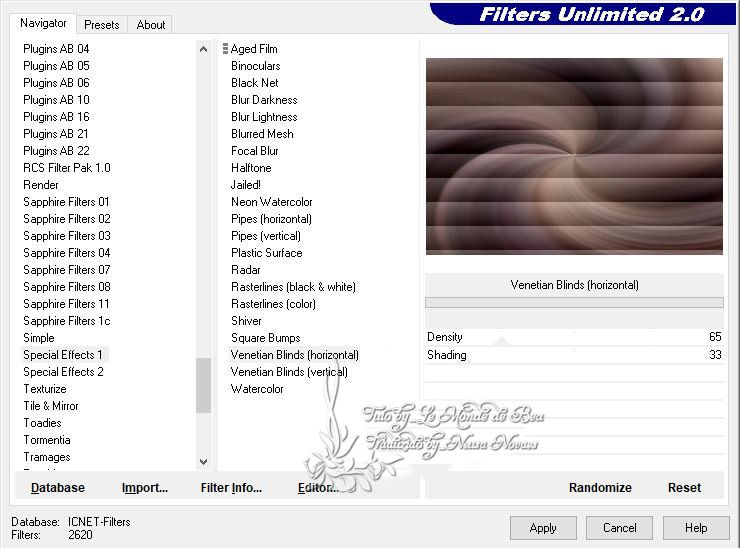This screenshot has width=740, height=548.
Task: Select Sapphire Filters 03
Action: tap(67, 236)
